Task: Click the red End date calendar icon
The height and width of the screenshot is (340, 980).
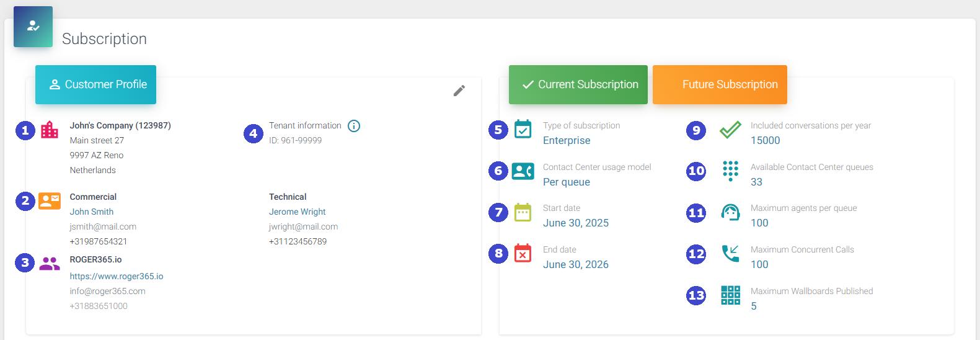Action: 523,253
